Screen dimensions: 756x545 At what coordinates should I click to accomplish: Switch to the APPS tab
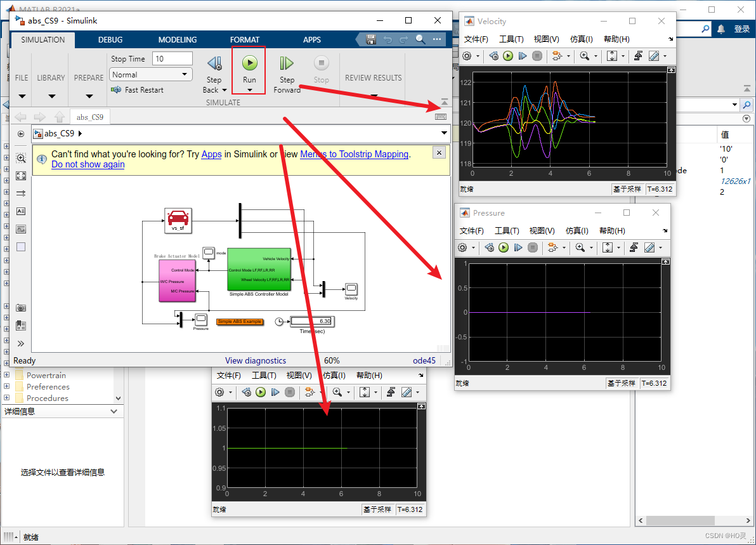pos(312,39)
